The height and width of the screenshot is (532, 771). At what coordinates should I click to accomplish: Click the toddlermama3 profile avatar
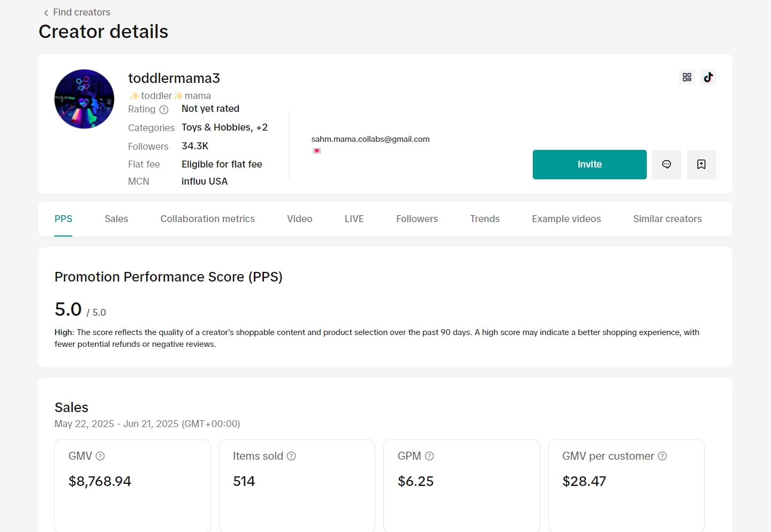coord(85,99)
